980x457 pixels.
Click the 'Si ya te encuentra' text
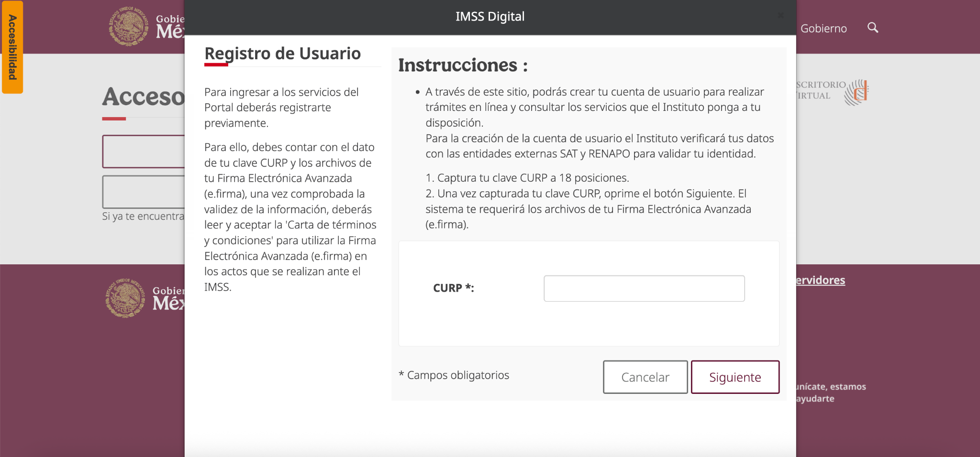point(143,216)
